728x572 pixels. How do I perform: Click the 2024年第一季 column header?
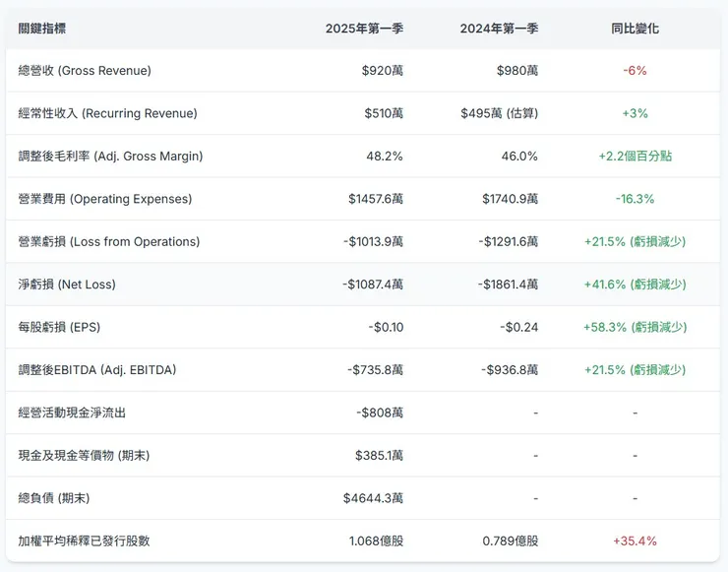(499, 29)
